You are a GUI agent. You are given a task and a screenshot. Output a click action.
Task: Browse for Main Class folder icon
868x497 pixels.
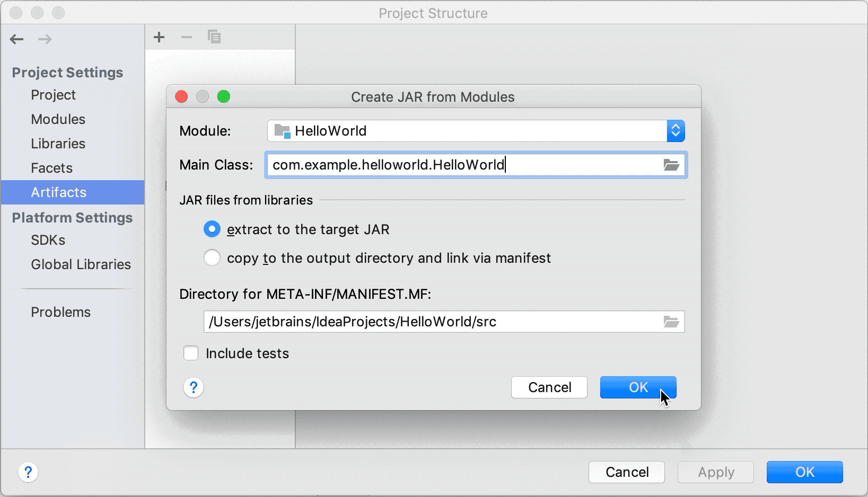671,165
